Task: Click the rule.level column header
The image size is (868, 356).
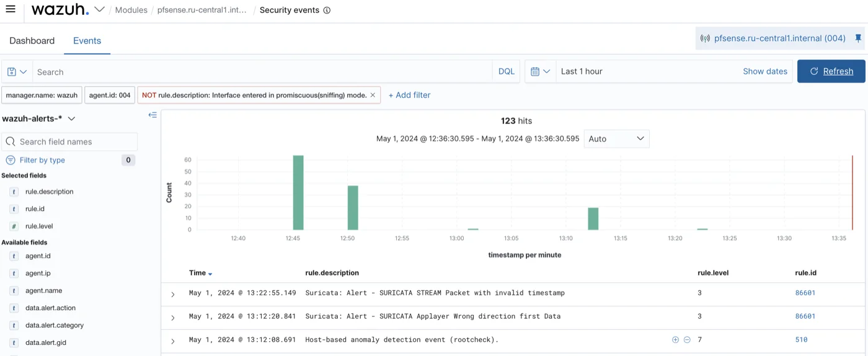Action: [x=713, y=273]
